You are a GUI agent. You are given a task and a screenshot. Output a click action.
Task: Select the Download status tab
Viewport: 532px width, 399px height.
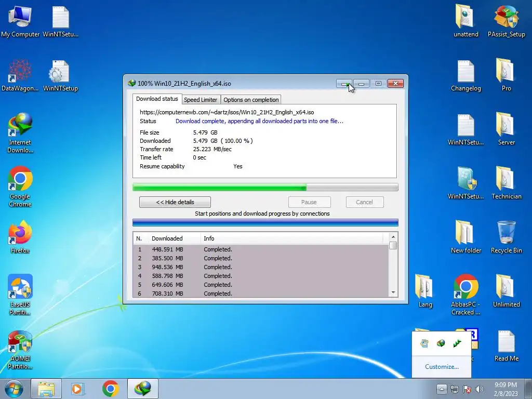(x=157, y=99)
